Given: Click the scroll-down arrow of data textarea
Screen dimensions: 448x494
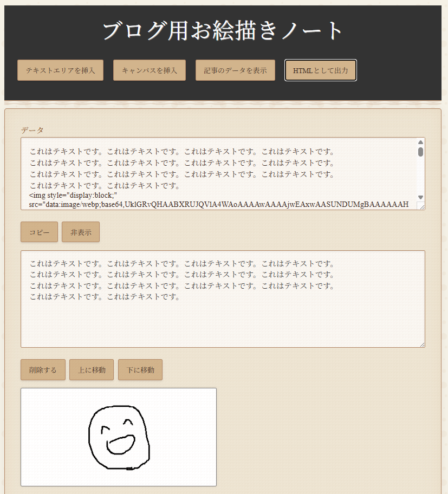Looking at the screenshot, I should click(x=420, y=197).
